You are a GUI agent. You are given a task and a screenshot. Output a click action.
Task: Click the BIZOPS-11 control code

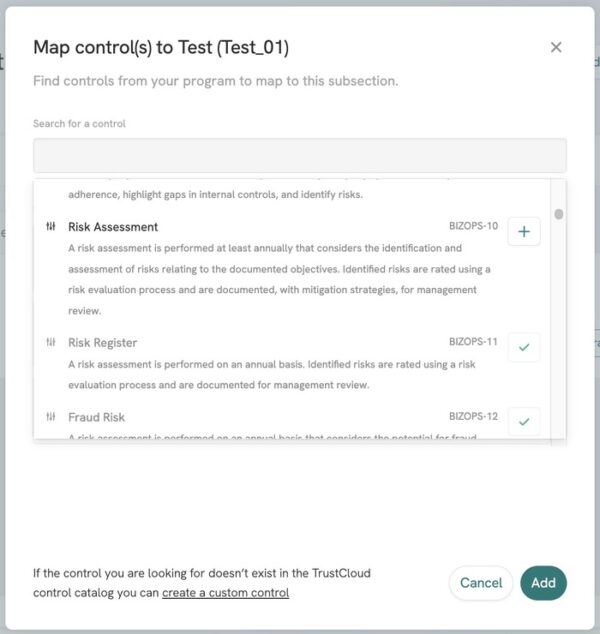point(473,342)
